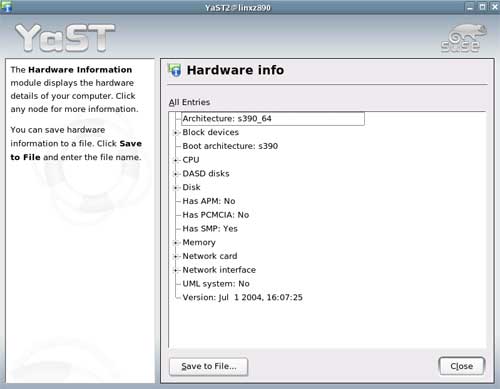
Task: Click the Save to File... button
Action: (209, 367)
